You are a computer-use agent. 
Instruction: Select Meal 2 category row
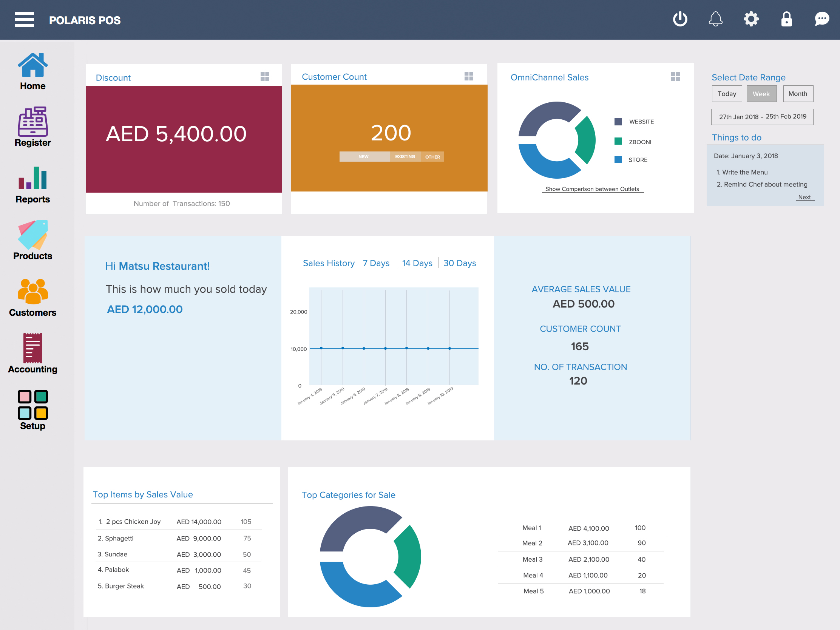pyautogui.click(x=582, y=543)
